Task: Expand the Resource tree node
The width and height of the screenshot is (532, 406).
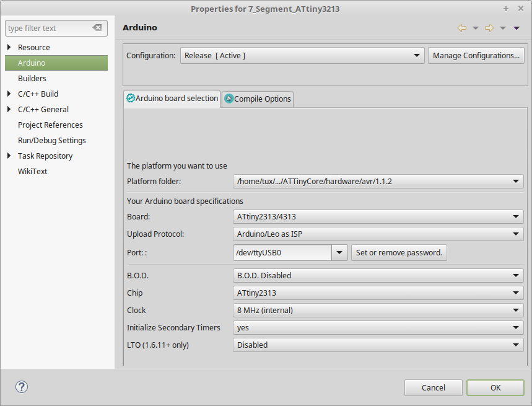Action: tap(9, 48)
